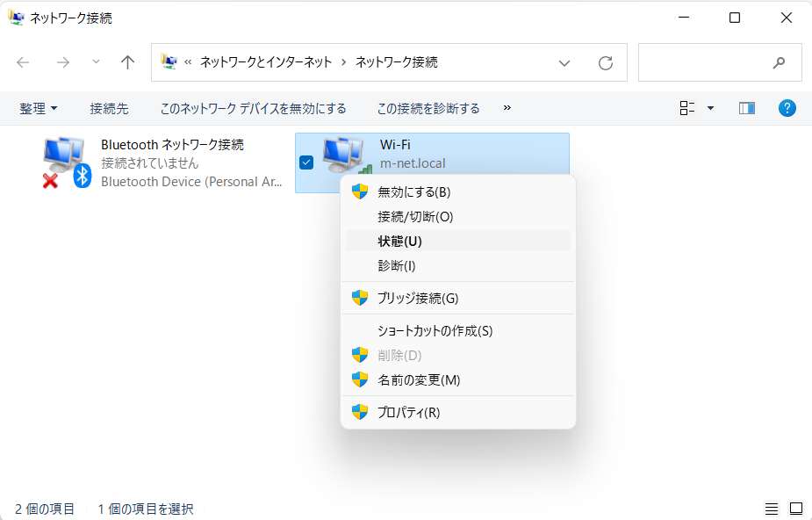Select the Bluetooth ネットワーク接続 icon
Viewport: 812px width, 520px height.
(x=67, y=162)
